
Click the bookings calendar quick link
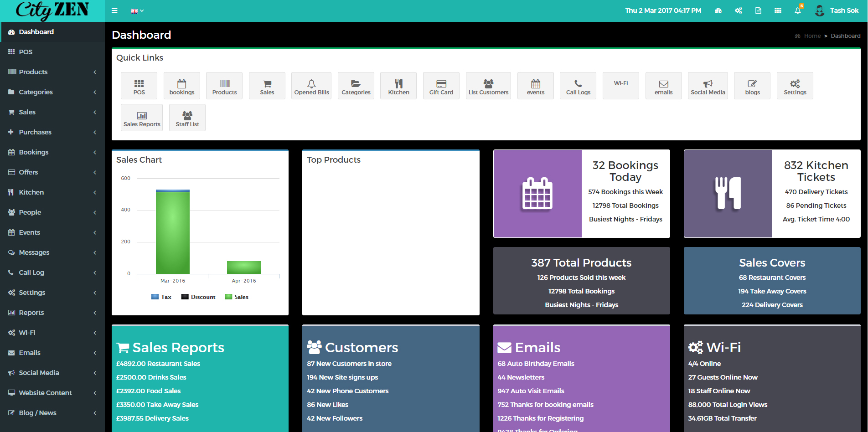point(181,84)
